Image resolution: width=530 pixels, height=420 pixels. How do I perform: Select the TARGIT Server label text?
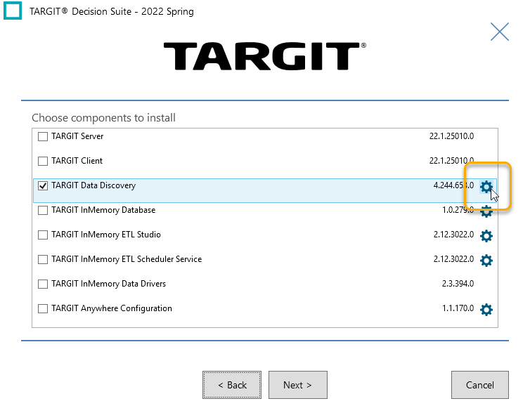tap(77, 136)
